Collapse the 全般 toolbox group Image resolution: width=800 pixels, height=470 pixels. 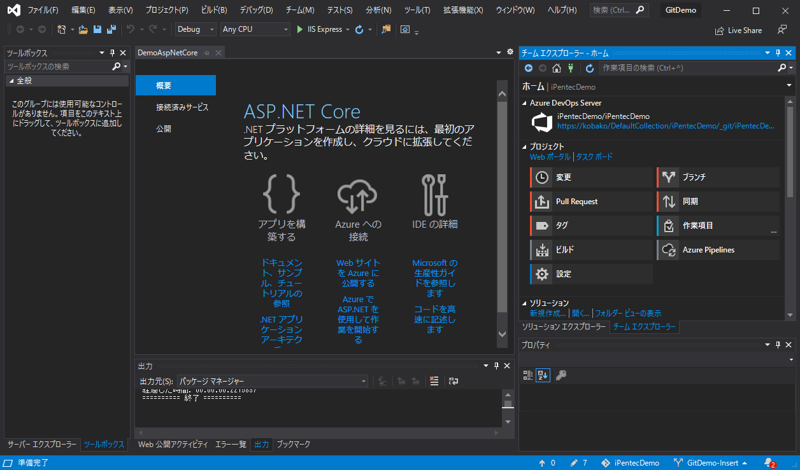click(x=12, y=81)
